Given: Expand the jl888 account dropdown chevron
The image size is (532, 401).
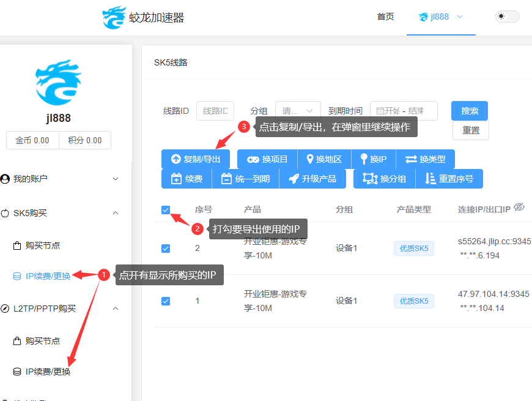Looking at the screenshot, I should [460, 17].
